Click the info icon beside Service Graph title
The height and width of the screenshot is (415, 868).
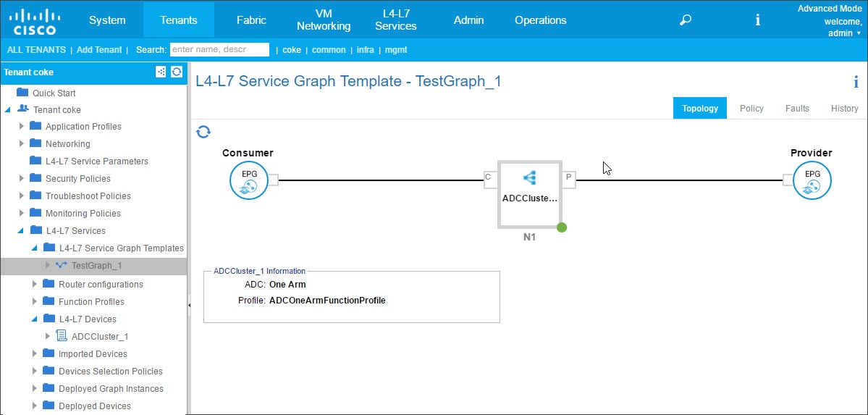coord(856,83)
